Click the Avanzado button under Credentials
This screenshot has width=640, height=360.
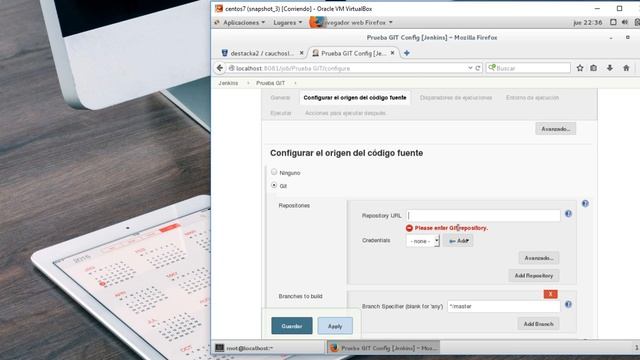point(539,258)
